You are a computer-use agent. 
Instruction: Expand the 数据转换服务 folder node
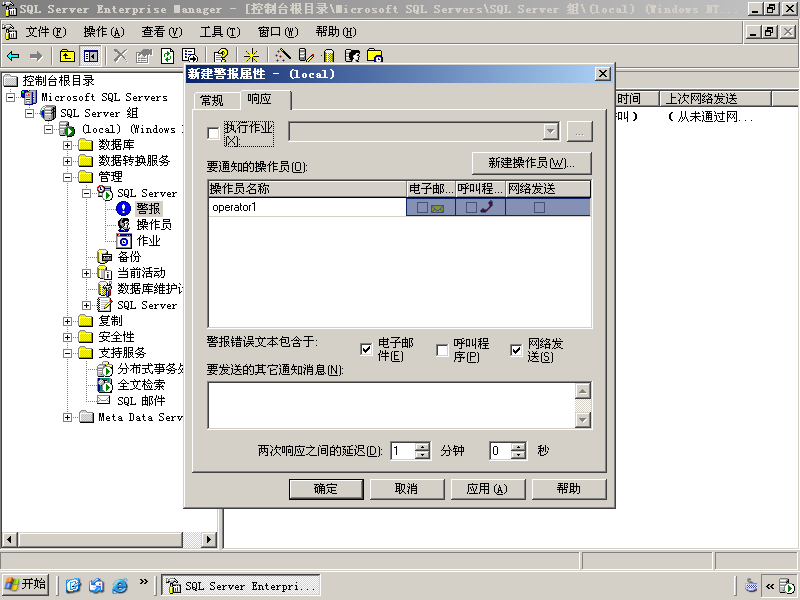(x=67, y=161)
